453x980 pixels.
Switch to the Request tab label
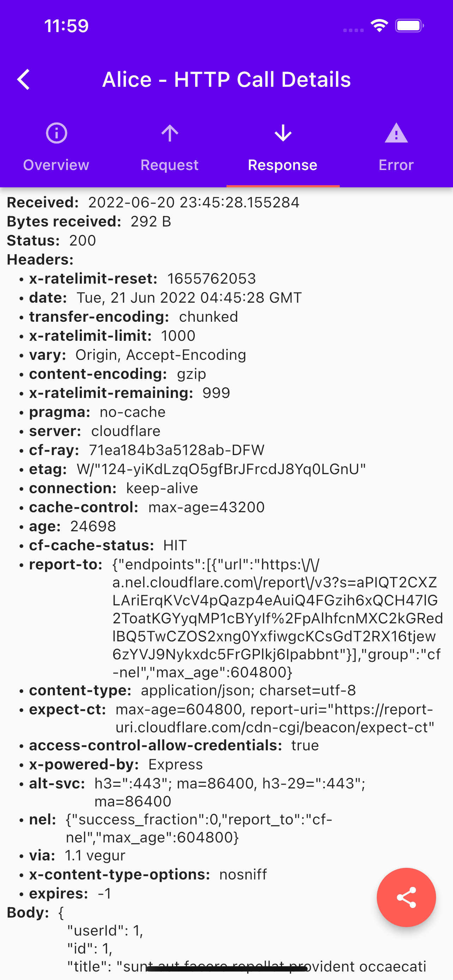[x=170, y=165]
